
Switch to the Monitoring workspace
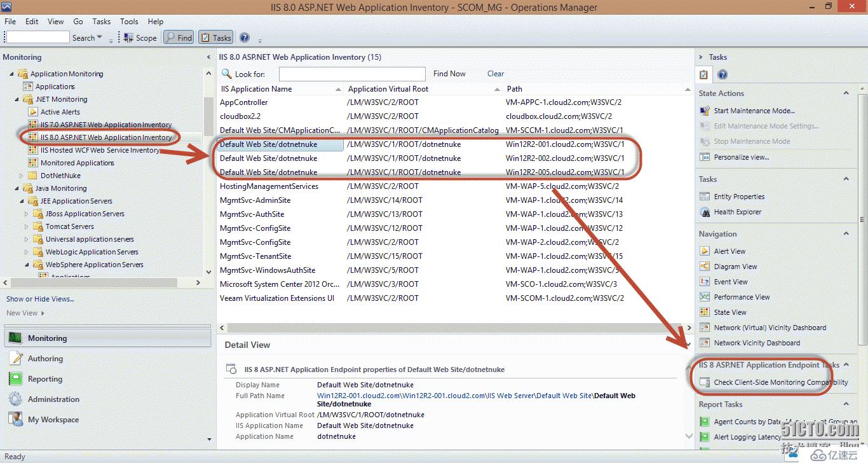click(107, 338)
